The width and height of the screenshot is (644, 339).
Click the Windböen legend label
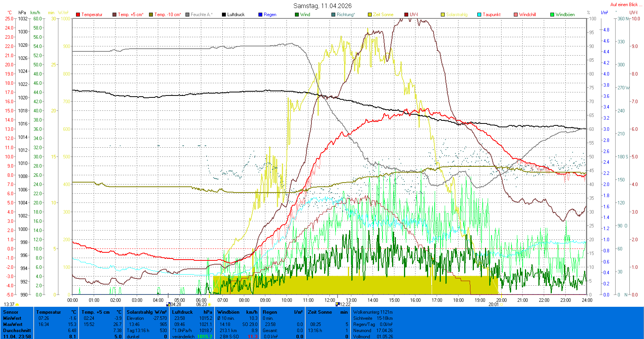[x=565, y=15]
